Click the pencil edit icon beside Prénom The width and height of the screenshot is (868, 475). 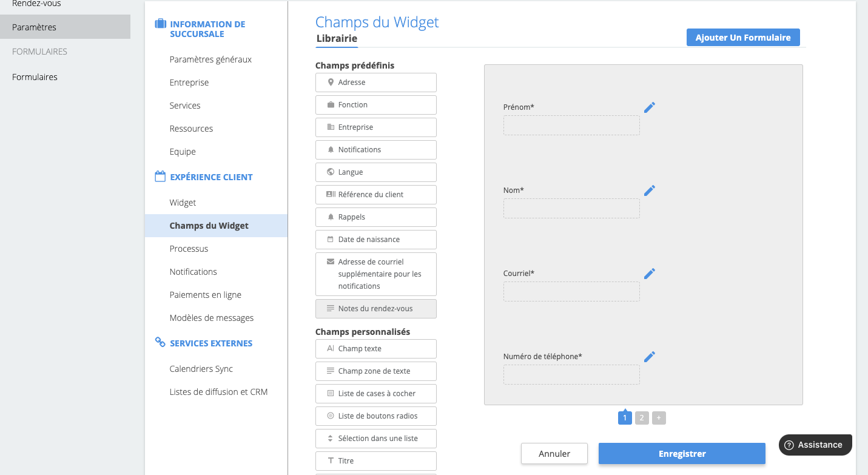click(650, 107)
